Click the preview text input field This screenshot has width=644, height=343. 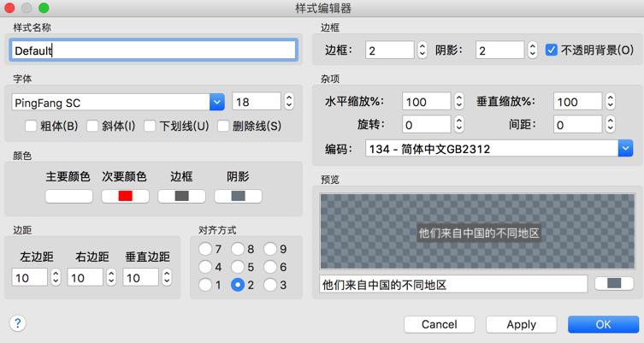(453, 284)
